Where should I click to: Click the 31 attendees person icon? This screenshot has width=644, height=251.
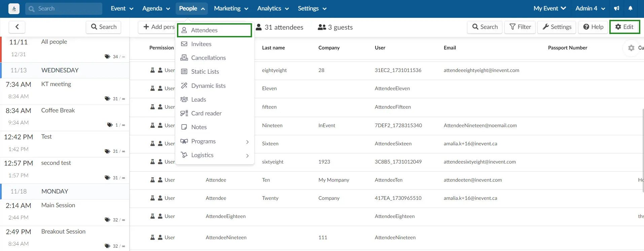click(259, 27)
